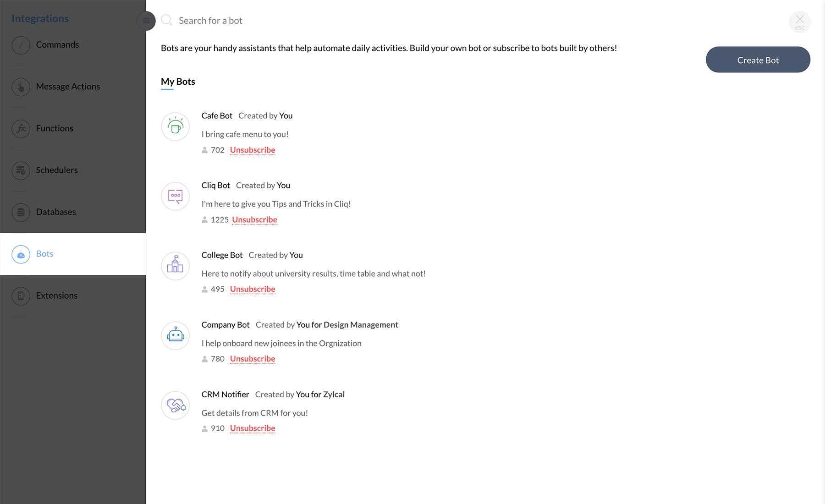825x504 pixels.
Task: Click the subscriber icon beside 702
Action: [x=204, y=150]
